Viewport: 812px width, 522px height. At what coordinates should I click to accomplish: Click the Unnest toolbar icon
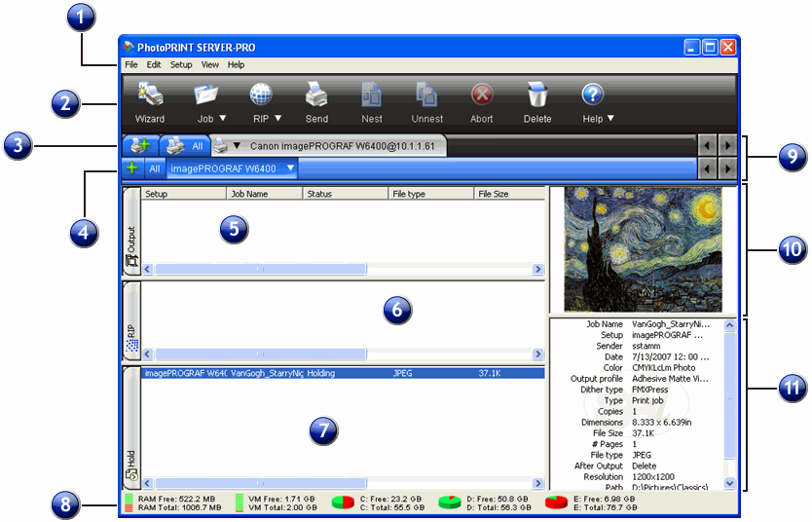click(427, 94)
